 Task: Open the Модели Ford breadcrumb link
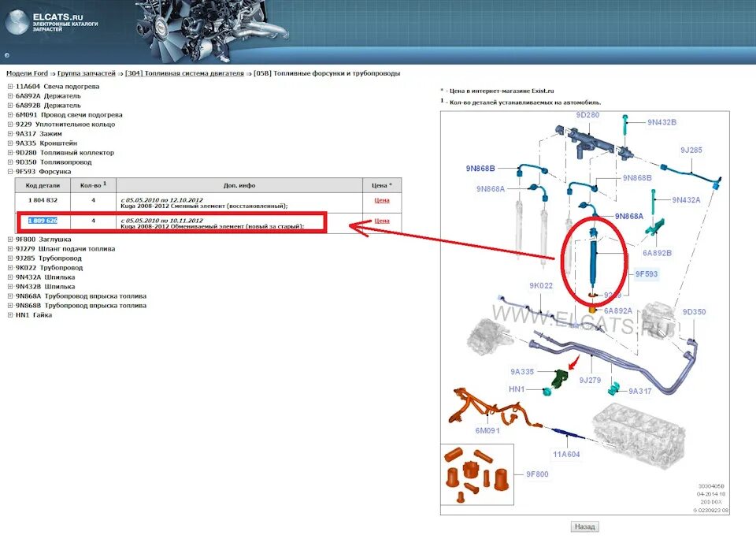(x=27, y=73)
